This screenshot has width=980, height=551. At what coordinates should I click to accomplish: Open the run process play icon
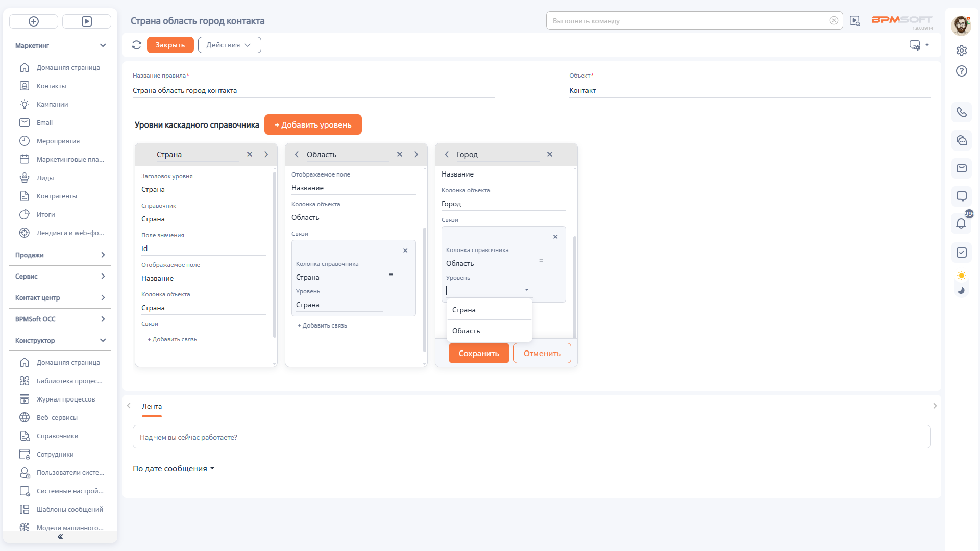pos(87,21)
